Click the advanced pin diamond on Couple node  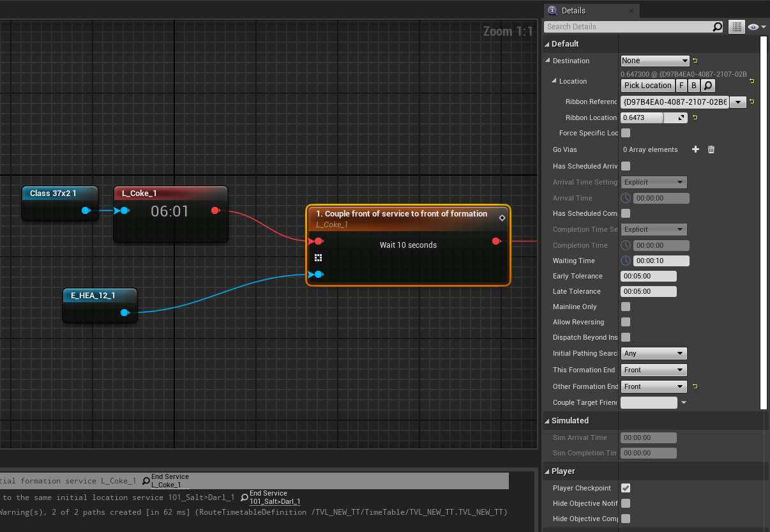(502, 218)
